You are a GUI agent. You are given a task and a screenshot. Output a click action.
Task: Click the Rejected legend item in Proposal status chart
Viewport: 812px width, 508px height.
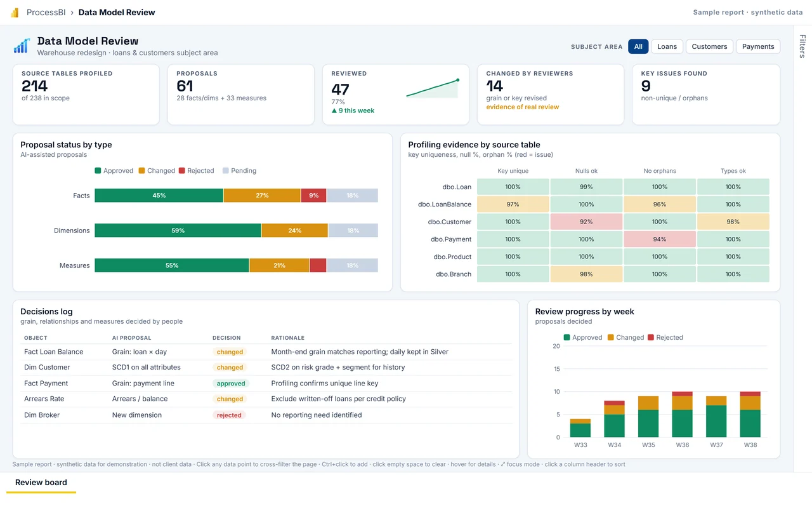tap(197, 171)
